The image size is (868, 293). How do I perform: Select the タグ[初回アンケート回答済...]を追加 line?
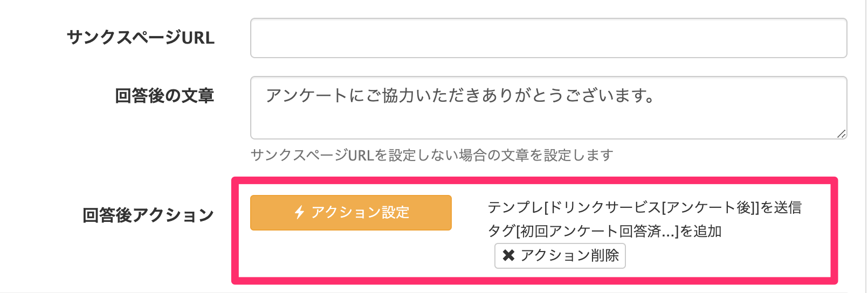point(604,231)
